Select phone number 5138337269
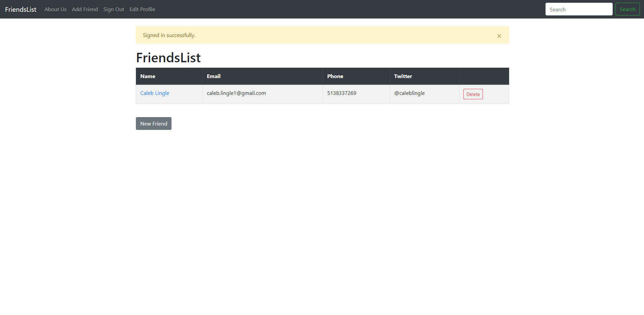Viewport: 644px width, 315px height. point(342,93)
